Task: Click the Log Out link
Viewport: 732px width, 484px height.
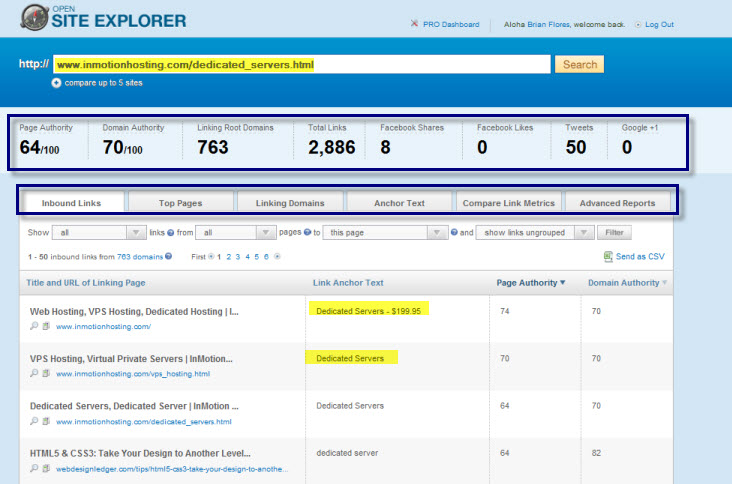Action: (659, 24)
